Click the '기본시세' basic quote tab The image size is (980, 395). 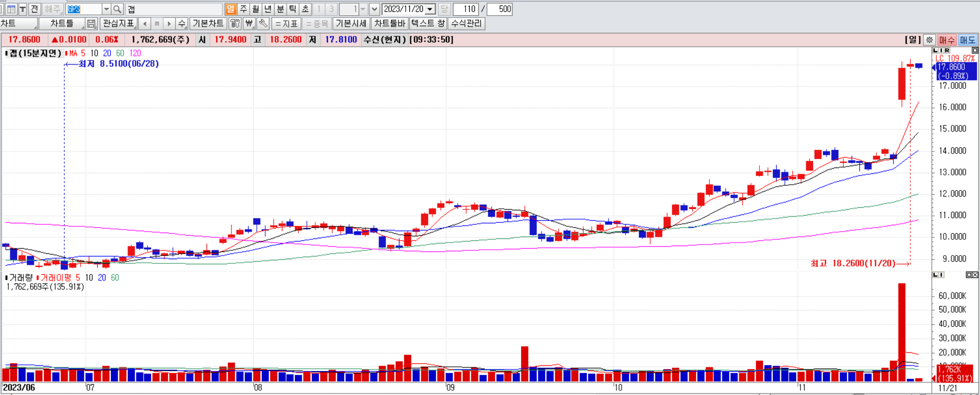coord(351,23)
